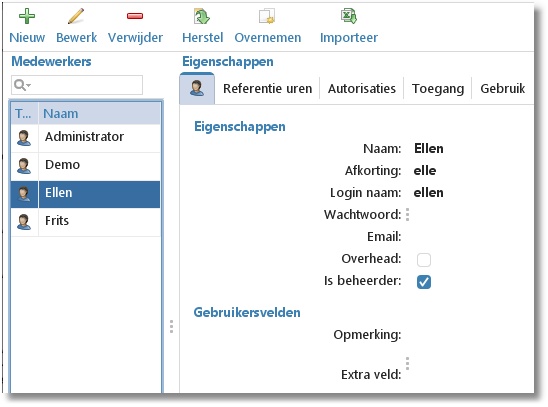Click the Overnemen copy icon
Screen dimensions: 548x407
tap(267, 16)
